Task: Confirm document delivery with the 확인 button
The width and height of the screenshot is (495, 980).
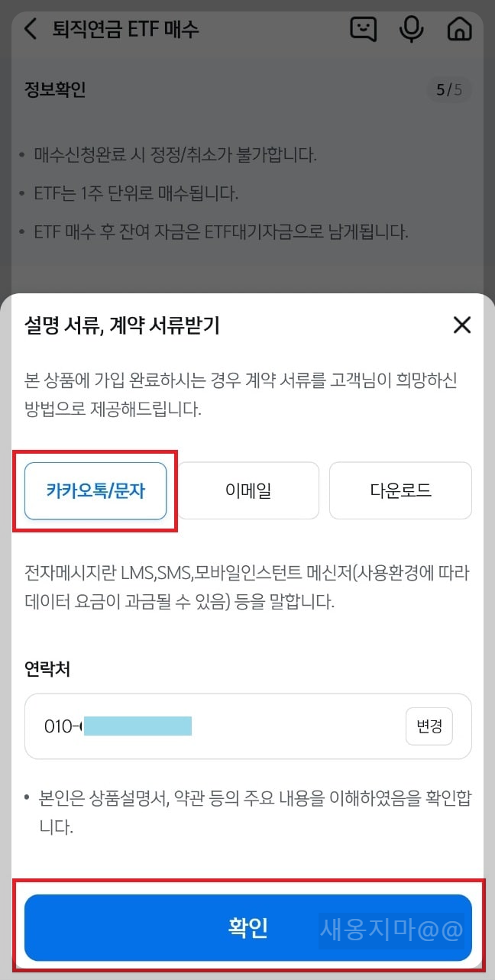Action: click(247, 927)
